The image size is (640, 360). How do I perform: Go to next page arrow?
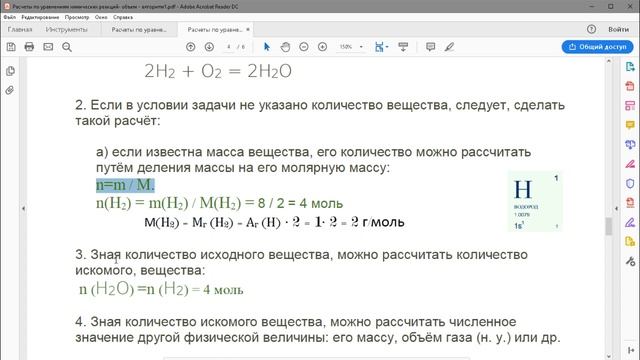pos(209,47)
